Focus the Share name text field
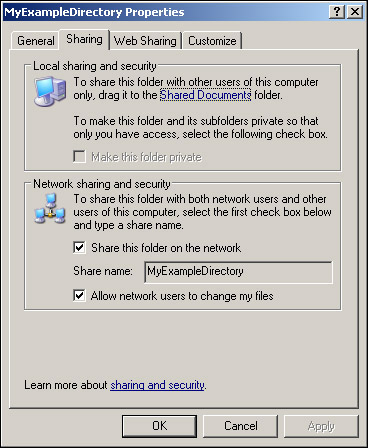 [238, 272]
